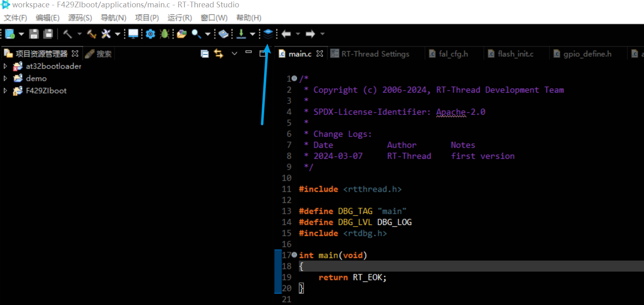Open the hammer build dropdown arrow
The height and width of the screenshot is (305, 644).
pyautogui.click(x=79, y=34)
